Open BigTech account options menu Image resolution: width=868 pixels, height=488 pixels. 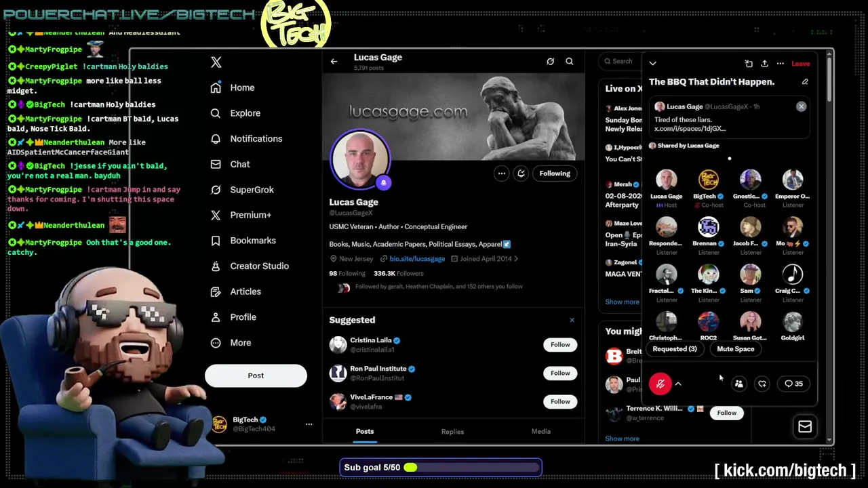pyautogui.click(x=309, y=424)
